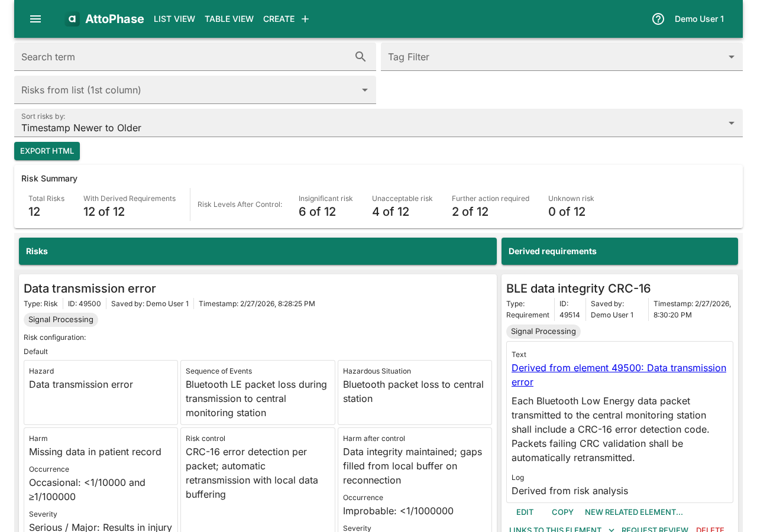Switch to TABLE VIEW
The width and height of the screenshot is (757, 532).
pyautogui.click(x=229, y=18)
